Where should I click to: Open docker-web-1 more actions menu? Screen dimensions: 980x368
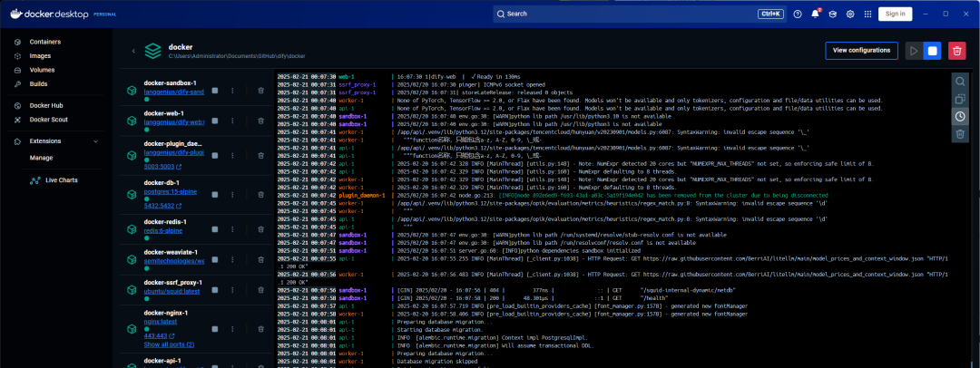[232, 121]
